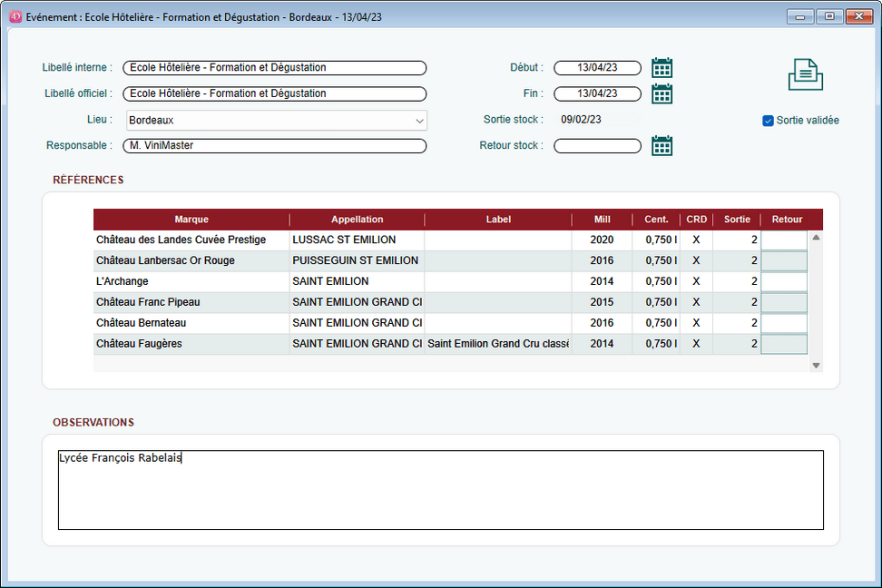Click the application icon in title bar

(15, 16)
